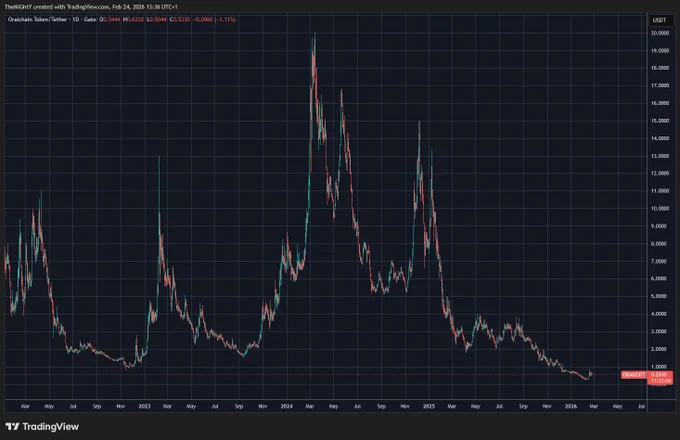Click the close value C0.5330 in legend
Viewport: 680px width, 440px height.
coord(180,20)
